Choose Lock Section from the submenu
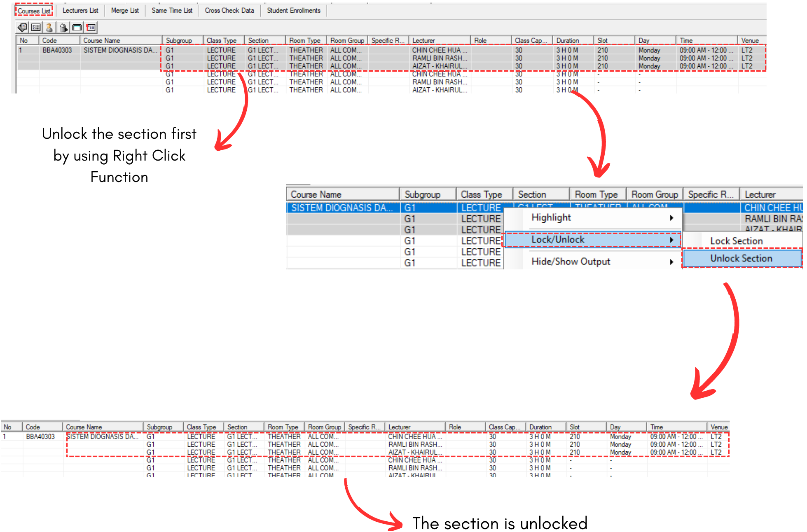Viewport: 807px width, 532px height. 736,241
